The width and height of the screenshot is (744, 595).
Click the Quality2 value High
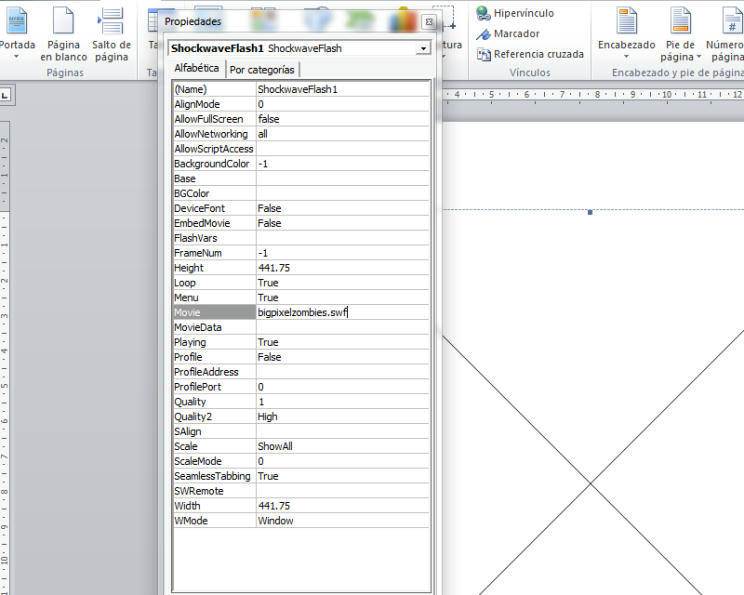point(342,417)
